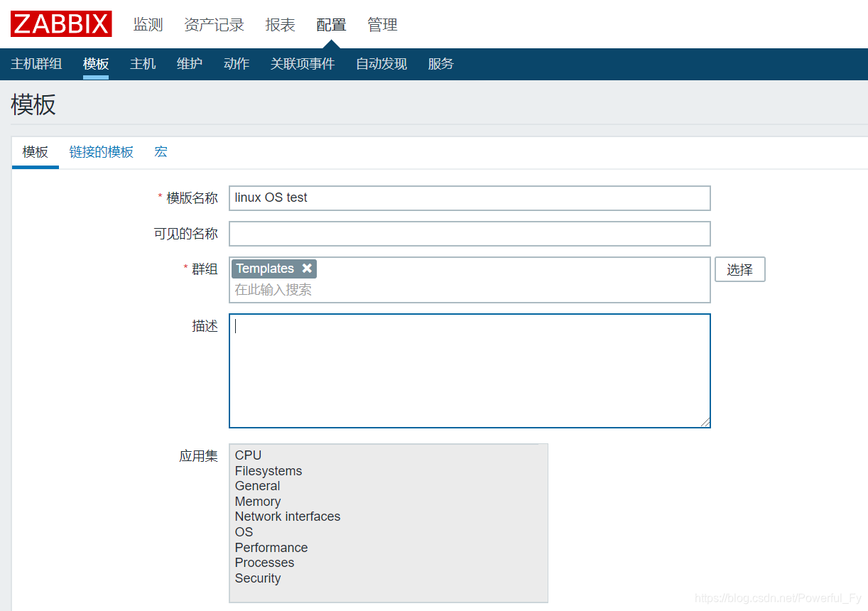Screen dimensions: 868x611
Task: Open the 资产记录 top menu
Action: pos(214,25)
